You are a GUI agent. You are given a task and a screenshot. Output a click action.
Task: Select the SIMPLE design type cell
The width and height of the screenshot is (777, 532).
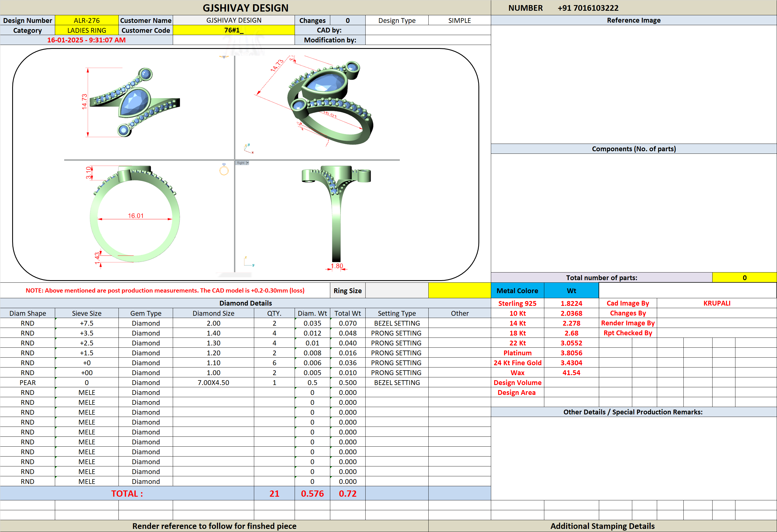[459, 20]
